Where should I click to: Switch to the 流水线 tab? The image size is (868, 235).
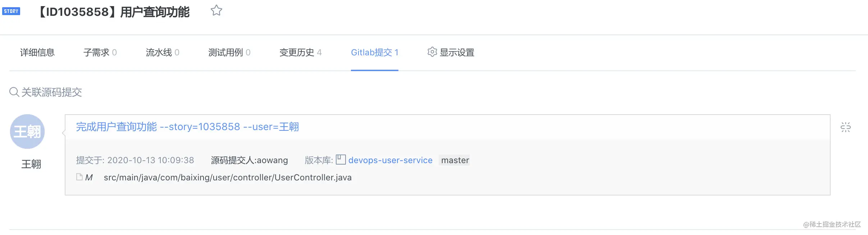(163, 52)
